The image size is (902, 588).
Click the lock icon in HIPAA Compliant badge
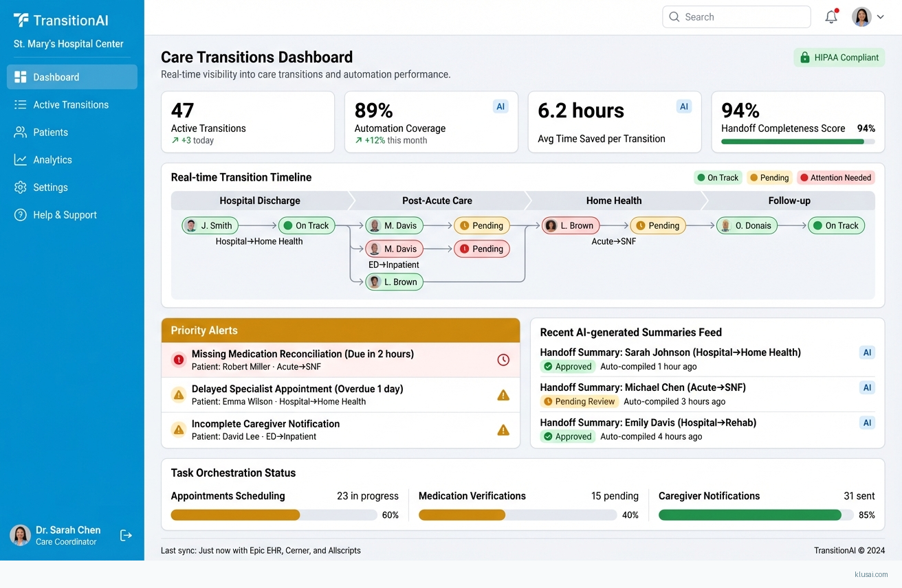point(804,58)
